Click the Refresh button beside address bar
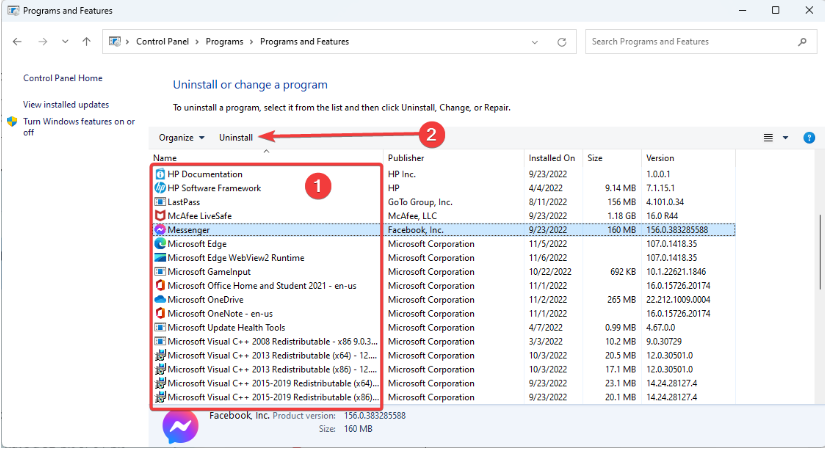 [562, 42]
